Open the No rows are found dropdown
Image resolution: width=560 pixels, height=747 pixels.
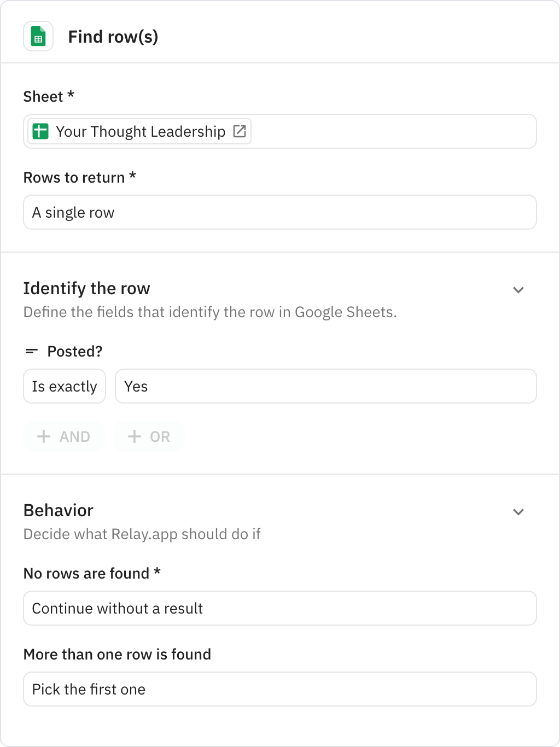click(x=279, y=608)
